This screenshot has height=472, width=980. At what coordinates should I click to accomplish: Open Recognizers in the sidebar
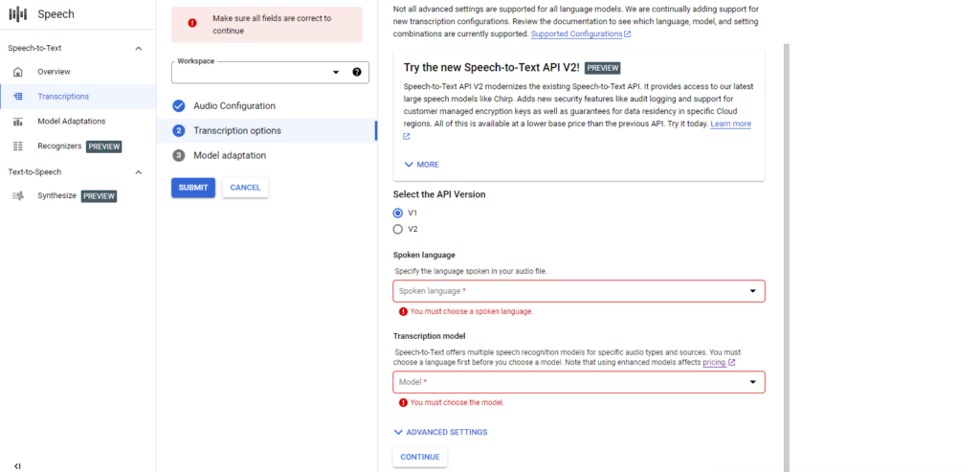[78, 146]
